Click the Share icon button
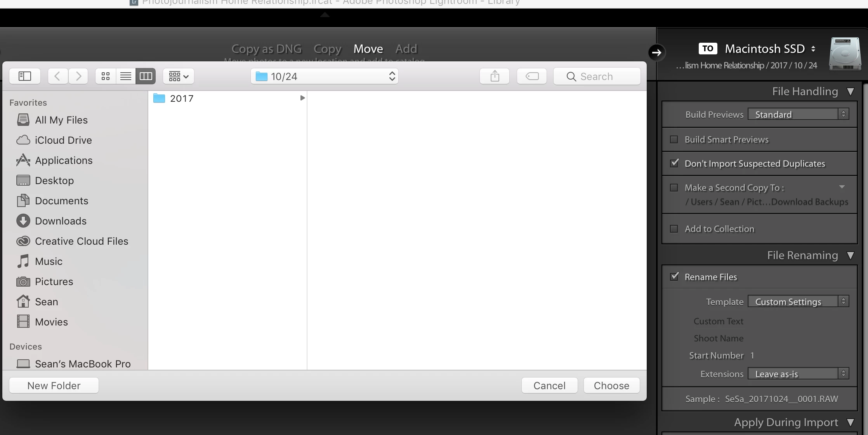The height and width of the screenshot is (435, 868). [495, 76]
